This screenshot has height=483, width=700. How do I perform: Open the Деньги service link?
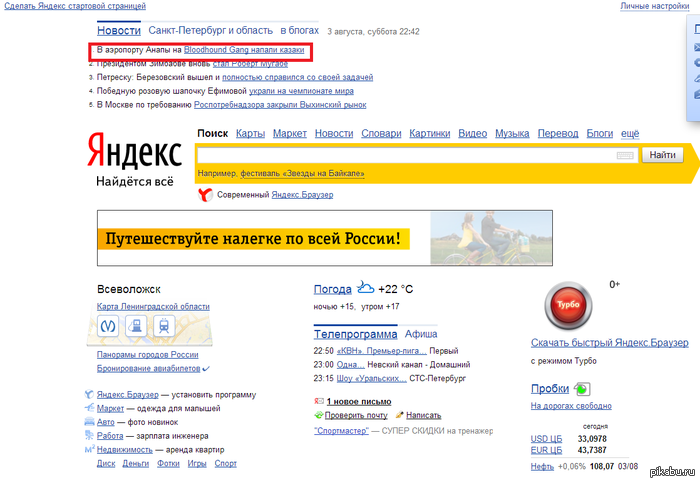tap(136, 463)
